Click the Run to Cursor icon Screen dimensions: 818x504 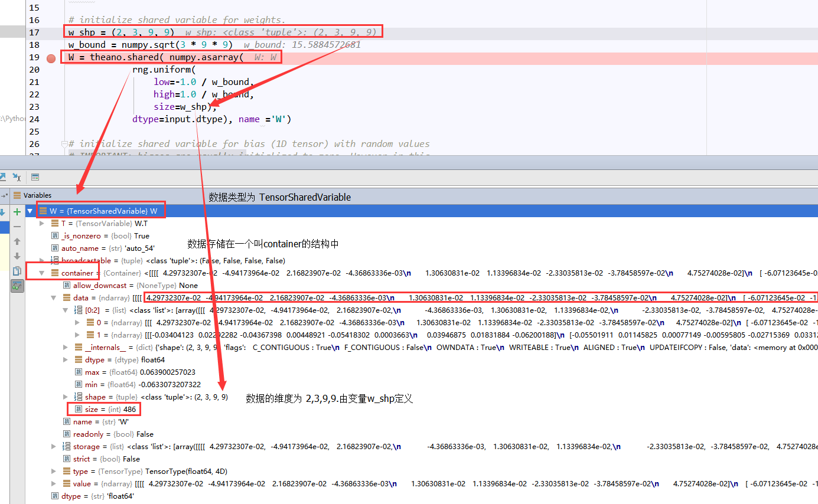(17, 176)
